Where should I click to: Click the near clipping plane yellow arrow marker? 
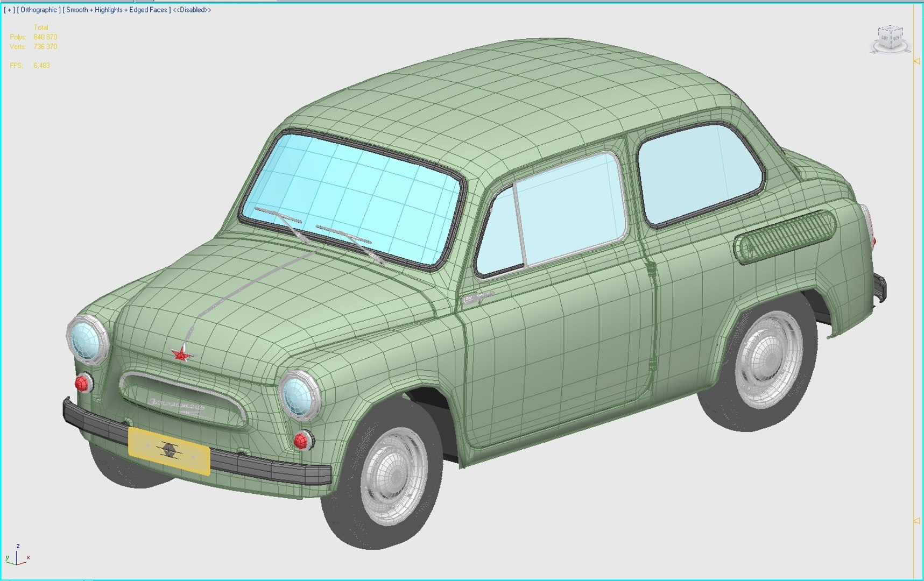coord(917,521)
